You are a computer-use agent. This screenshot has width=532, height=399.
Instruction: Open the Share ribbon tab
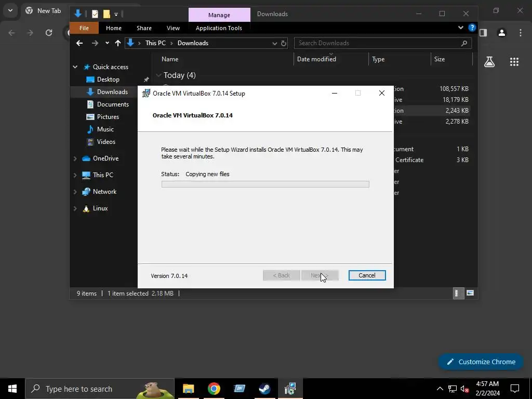[144, 28]
